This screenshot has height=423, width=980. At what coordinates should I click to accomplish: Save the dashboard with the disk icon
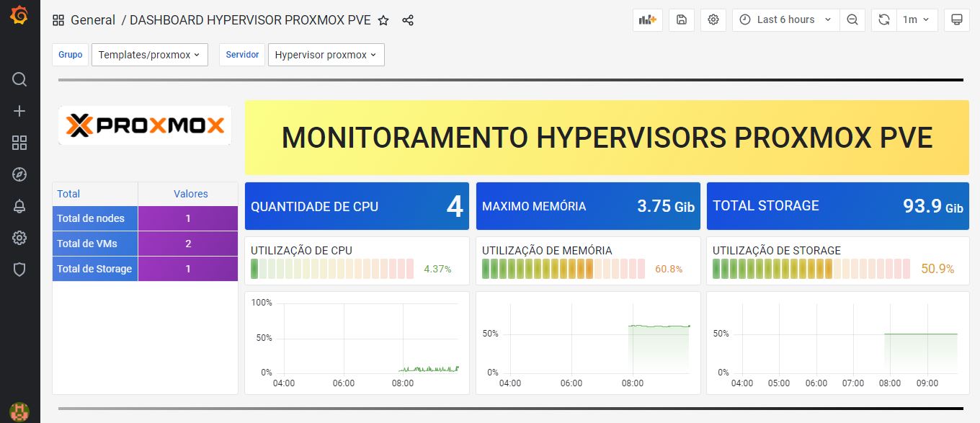(681, 20)
